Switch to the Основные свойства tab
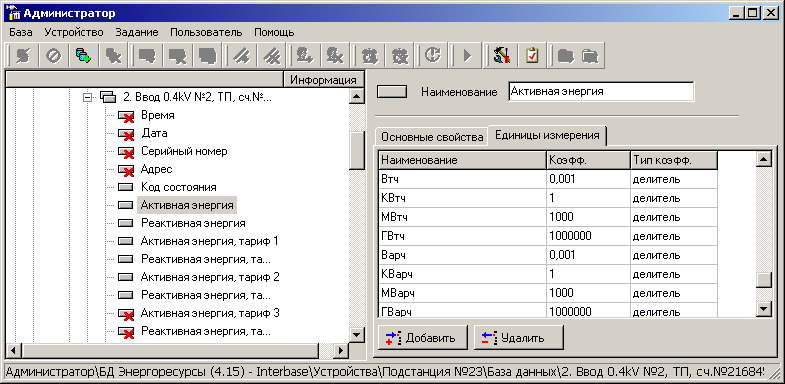This screenshot has height=384, width=785. (432, 137)
